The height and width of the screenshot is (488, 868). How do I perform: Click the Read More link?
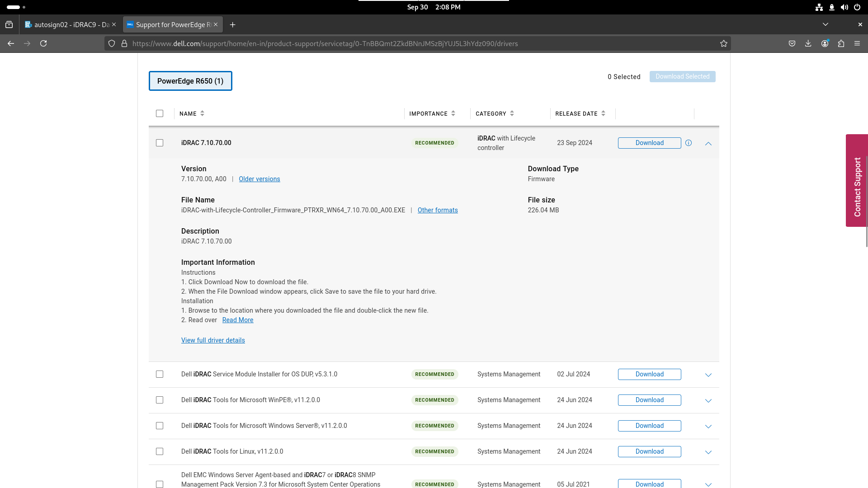238,320
